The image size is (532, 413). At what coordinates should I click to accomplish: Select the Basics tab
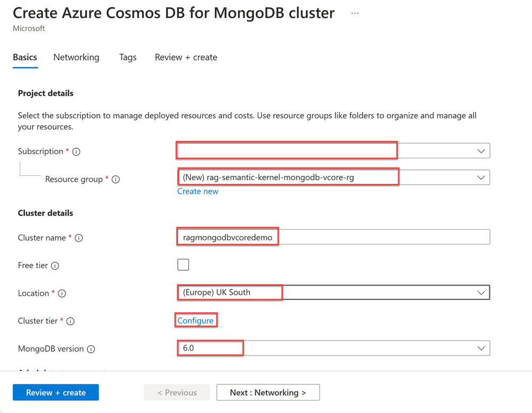point(25,58)
